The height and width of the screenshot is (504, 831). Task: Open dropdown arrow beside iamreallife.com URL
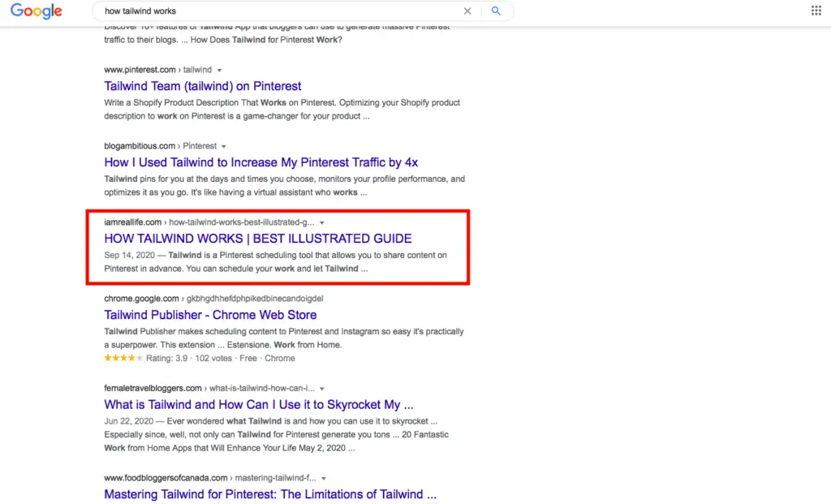point(321,222)
